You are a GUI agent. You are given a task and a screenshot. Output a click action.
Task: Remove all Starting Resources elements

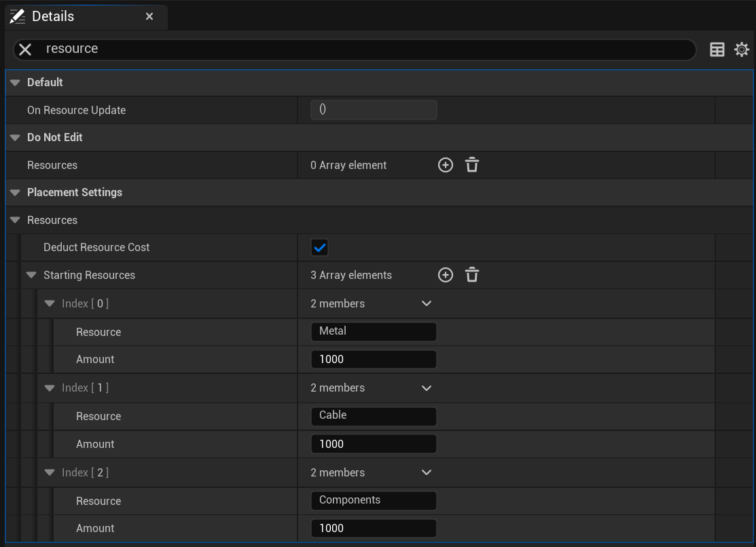pyautogui.click(x=472, y=275)
